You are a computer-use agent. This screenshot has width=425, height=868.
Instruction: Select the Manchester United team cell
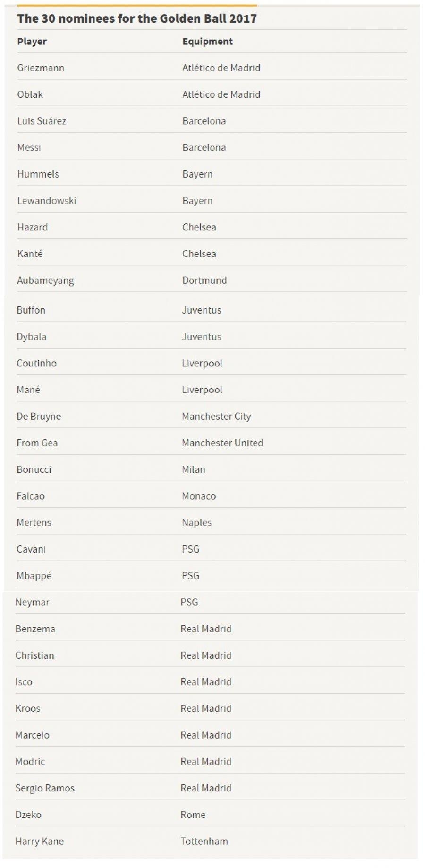pyautogui.click(x=222, y=443)
